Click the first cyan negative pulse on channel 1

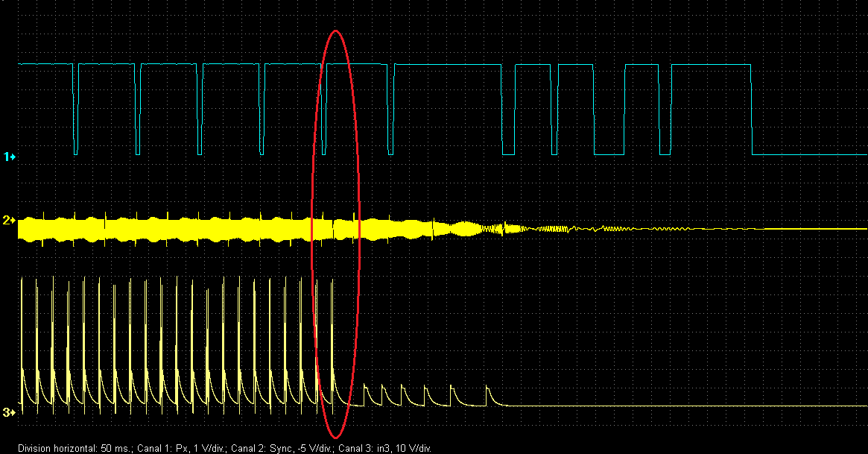(x=76, y=112)
